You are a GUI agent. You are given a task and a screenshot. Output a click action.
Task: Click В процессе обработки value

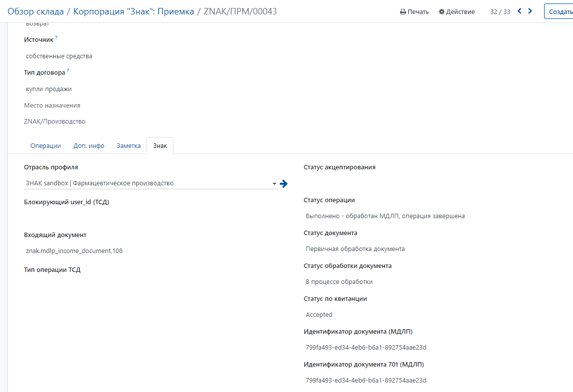[339, 281]
